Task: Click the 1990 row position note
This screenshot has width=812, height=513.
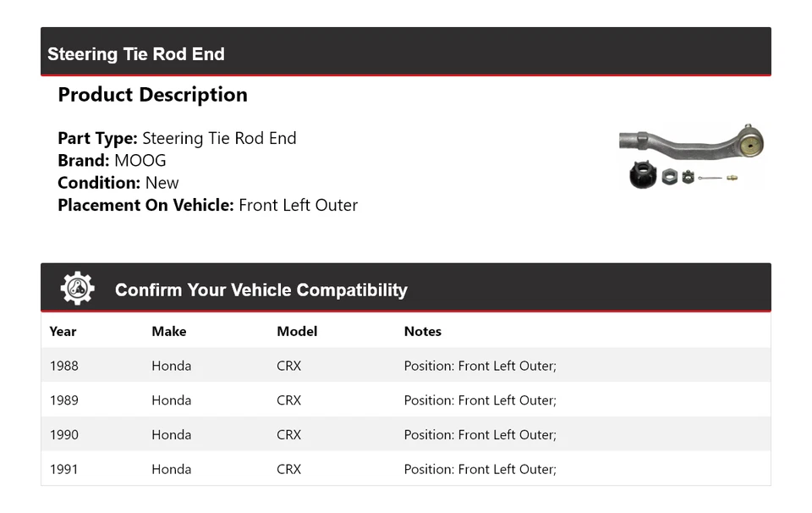Action: point(480,435)
